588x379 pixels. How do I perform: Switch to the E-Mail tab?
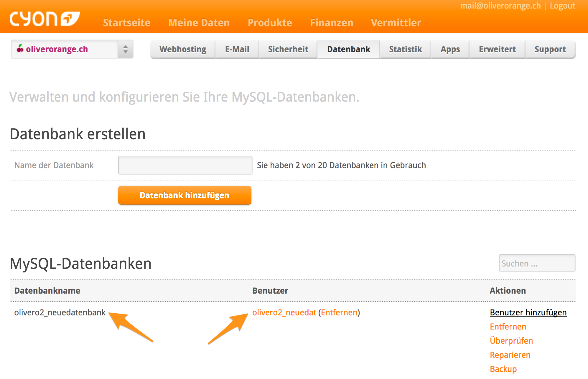237,49
